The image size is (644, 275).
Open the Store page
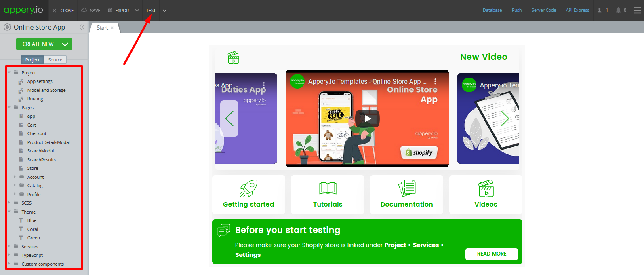coord(33,169)
